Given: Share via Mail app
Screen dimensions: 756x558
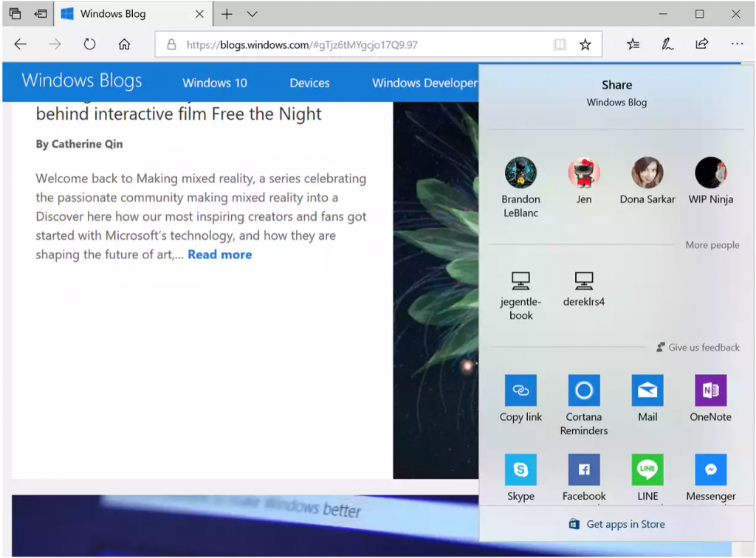Looking at the screenshot, I should (x=647, y=399).
